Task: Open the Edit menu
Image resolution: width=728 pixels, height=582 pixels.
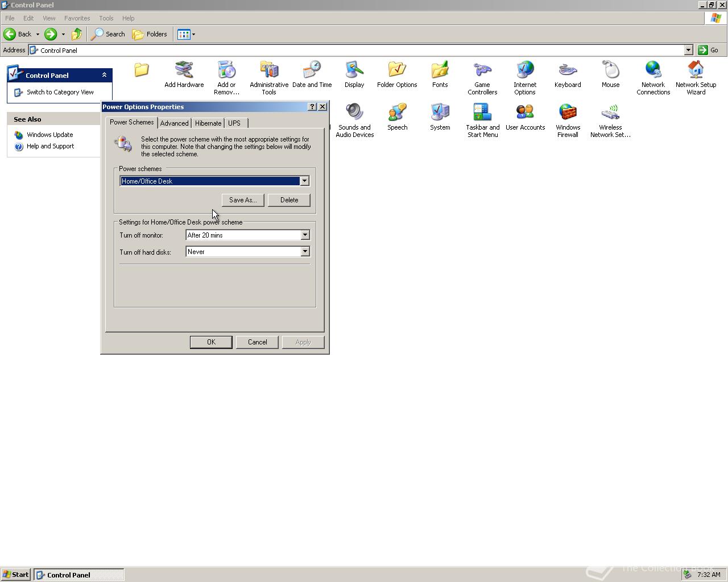Action: coord(28,18)
